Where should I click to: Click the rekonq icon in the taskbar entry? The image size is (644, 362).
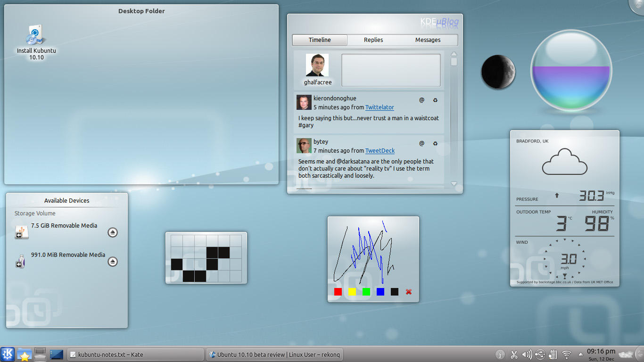click(x=213, y=354)
